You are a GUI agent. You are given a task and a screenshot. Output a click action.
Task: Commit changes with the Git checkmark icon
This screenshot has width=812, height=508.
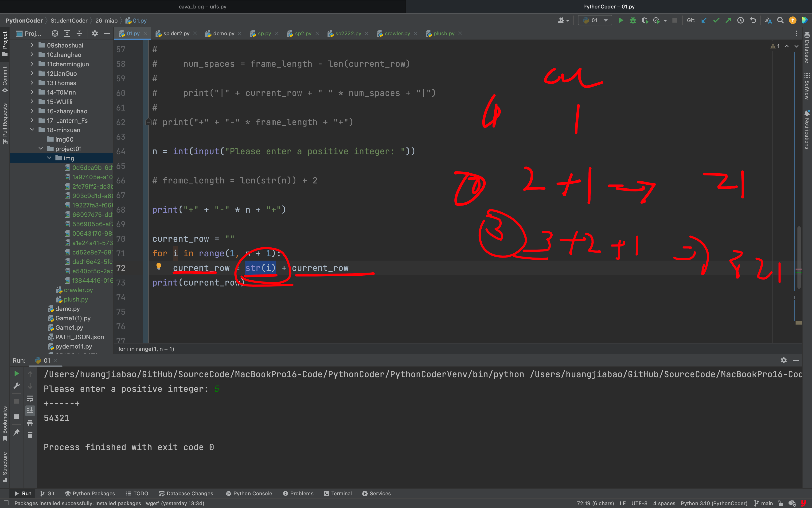click(716, 20)
